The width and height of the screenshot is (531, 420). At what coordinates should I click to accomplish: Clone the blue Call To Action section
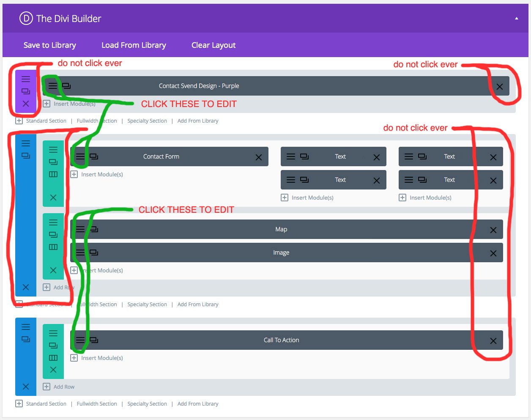click(26, 339)
